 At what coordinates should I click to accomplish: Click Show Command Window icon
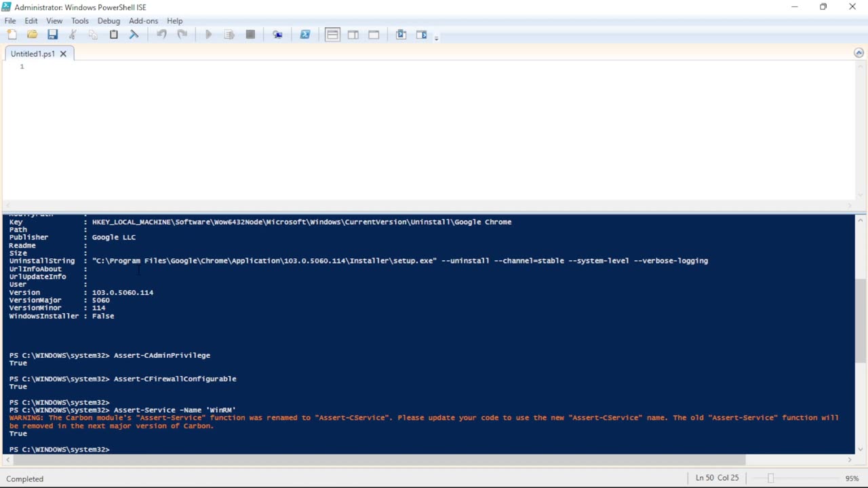coord(401,35)
